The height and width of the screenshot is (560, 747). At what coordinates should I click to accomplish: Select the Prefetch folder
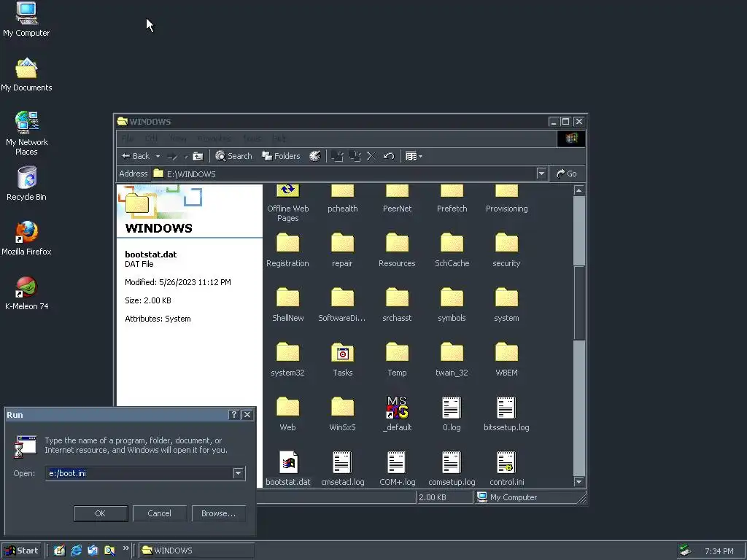(x=452, y=198)
